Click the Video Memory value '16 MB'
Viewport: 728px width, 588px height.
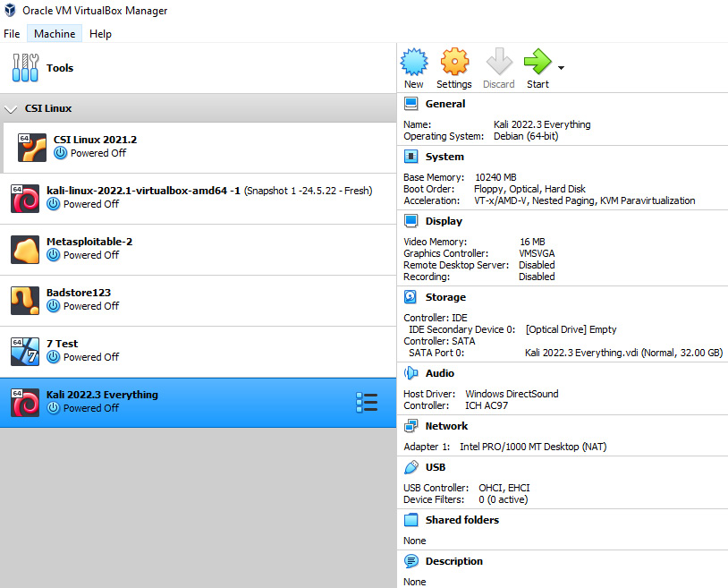(532, 242)
